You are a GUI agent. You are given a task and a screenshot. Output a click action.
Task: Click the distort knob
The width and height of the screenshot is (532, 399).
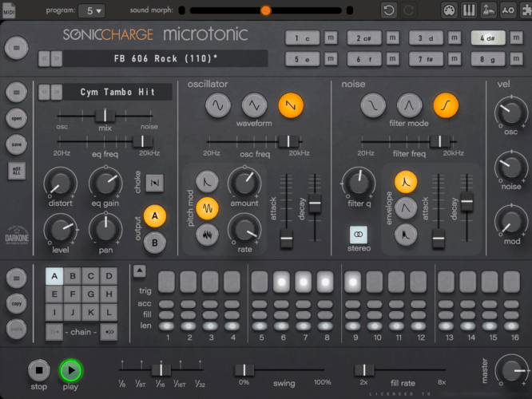click(61, 184)
